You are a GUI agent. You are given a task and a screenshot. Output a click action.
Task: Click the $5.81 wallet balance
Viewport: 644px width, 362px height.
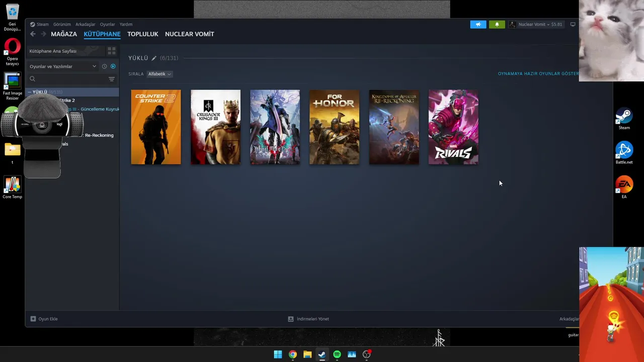556,24
